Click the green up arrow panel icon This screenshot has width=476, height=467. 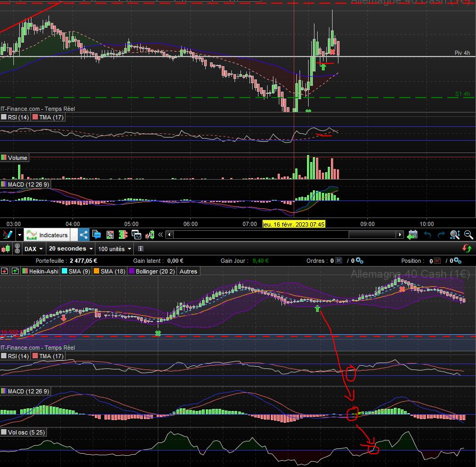coord(15,271)
